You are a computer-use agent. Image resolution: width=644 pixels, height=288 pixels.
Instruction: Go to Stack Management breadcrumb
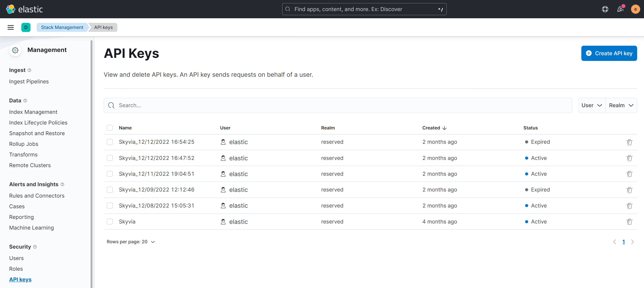(62, 27)
